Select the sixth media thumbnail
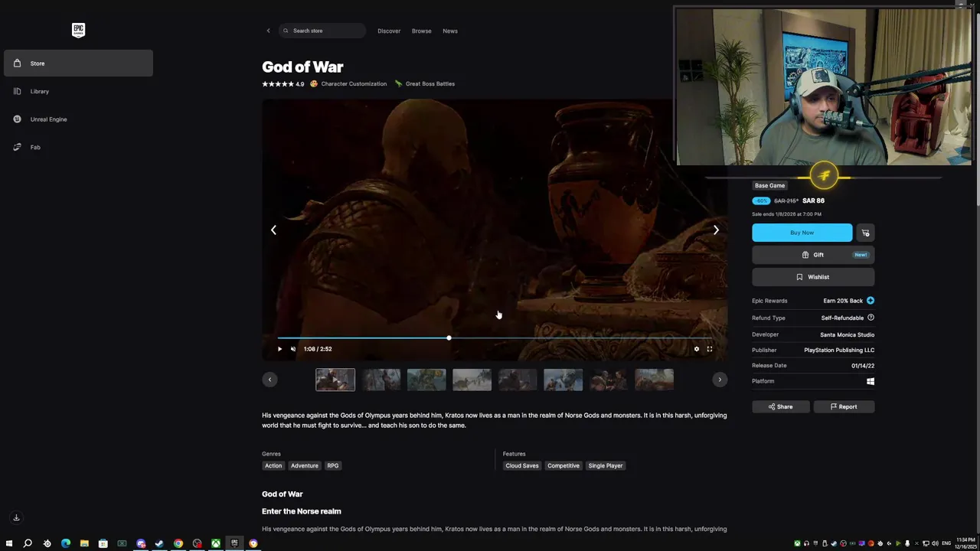Screen dimensions: 980x551 point(563,380)
